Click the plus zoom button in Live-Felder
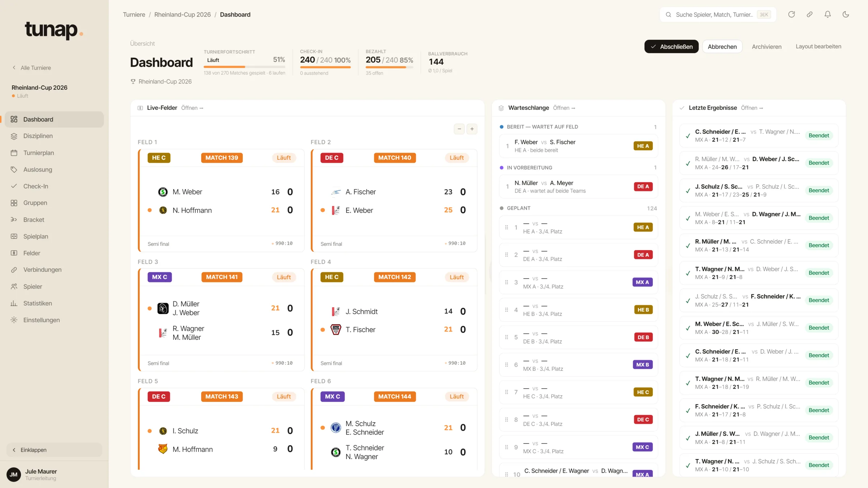Screen dimensions: 868x488 pos(472,129)
